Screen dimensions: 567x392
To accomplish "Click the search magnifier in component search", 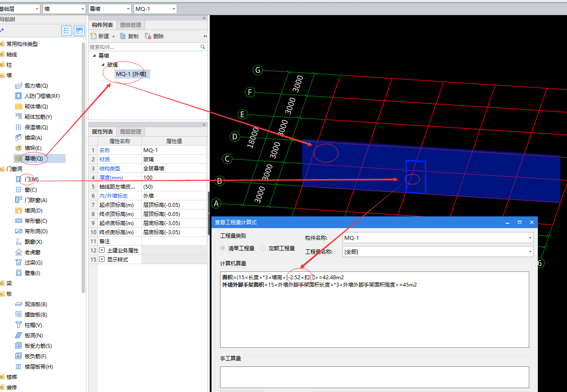I will (203, 47).
